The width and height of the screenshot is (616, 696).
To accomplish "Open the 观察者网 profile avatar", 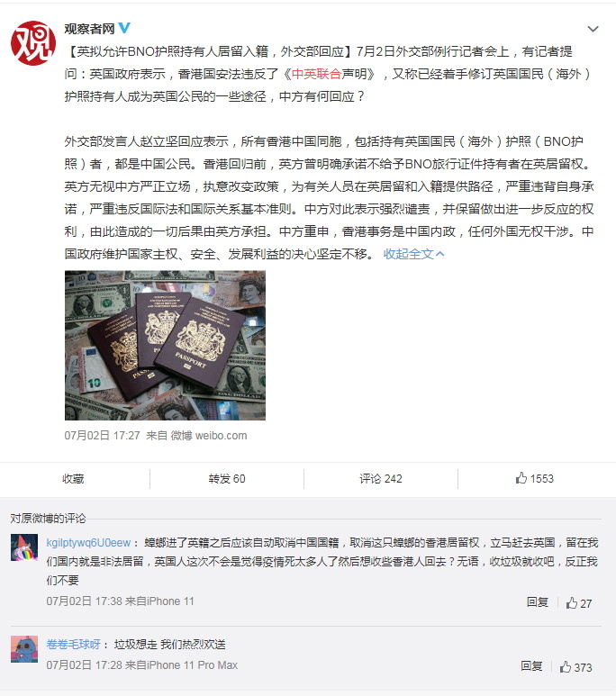I will point(33,43).
